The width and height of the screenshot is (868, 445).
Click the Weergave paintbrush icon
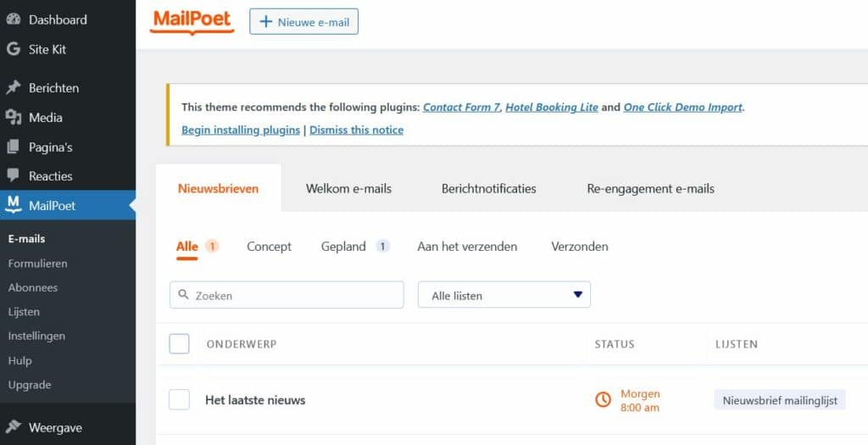pos(14,427)
